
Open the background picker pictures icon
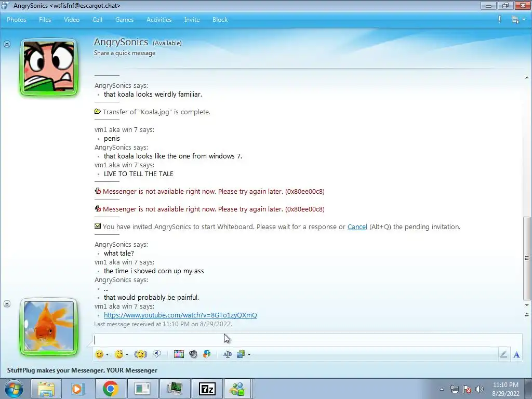click(x=241, y=354)
